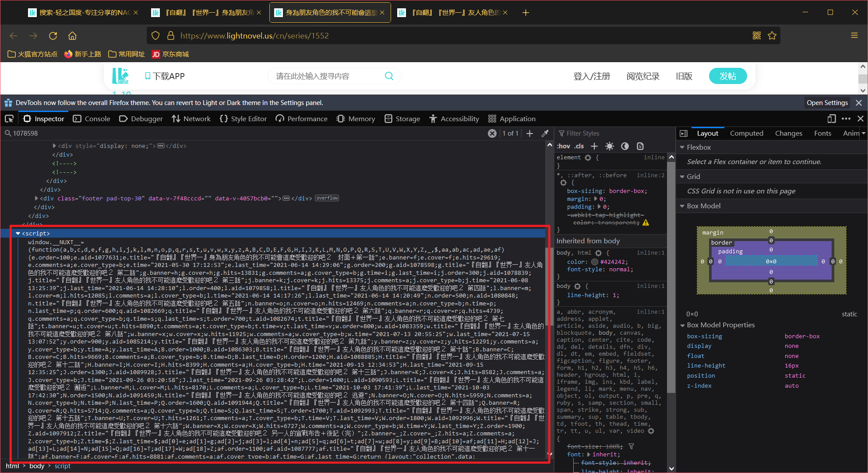Open the QR code icon in address bar
This screenshot has width=868, height=473.
click(x=756, y=35)
